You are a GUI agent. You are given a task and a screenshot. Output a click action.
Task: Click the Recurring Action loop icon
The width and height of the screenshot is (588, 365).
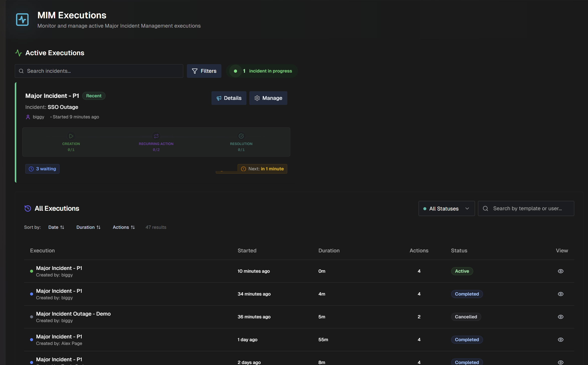(x=156, y=136)
